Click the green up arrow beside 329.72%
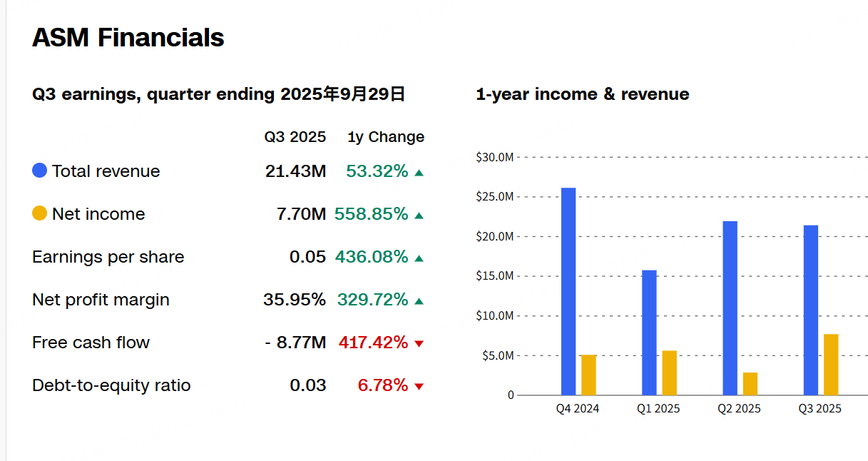The height and width of the screenshot is (461, 868). [x=419, y=301]
